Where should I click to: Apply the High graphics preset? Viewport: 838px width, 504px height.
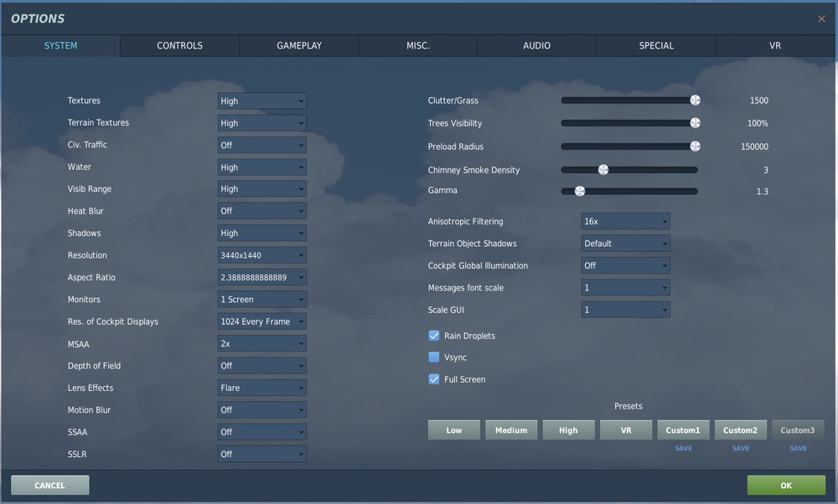[x=568, y=429]
